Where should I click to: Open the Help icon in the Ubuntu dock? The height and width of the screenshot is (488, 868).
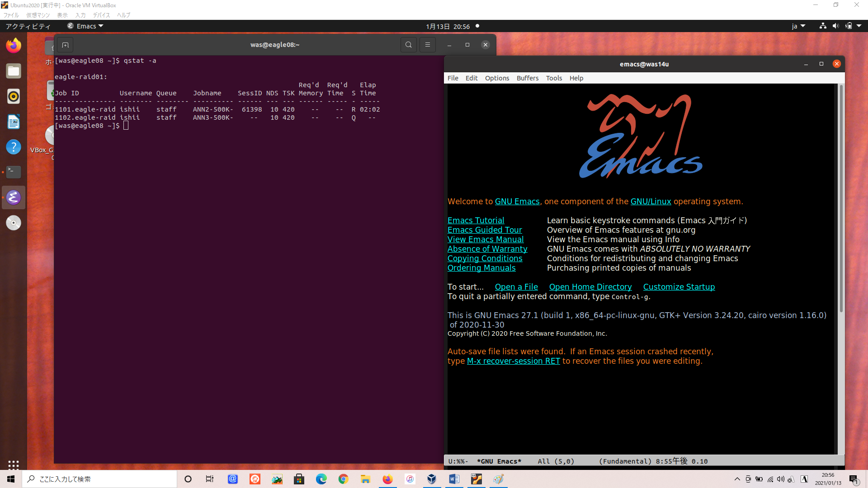[14, 147]
